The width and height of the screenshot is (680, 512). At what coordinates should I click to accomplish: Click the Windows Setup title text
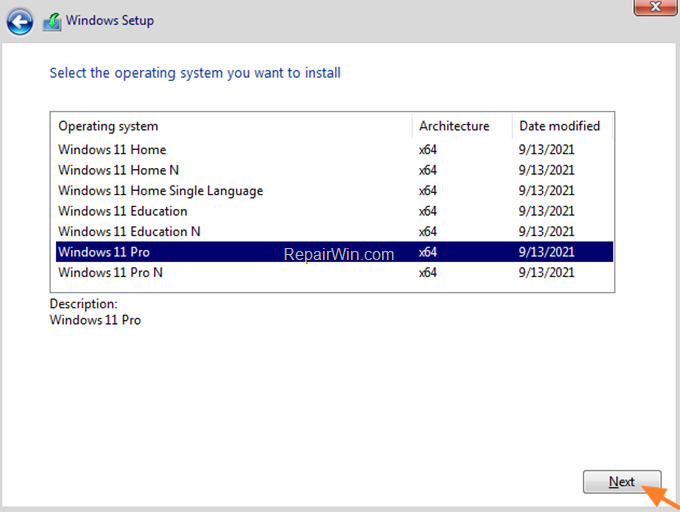pos(110,20)
